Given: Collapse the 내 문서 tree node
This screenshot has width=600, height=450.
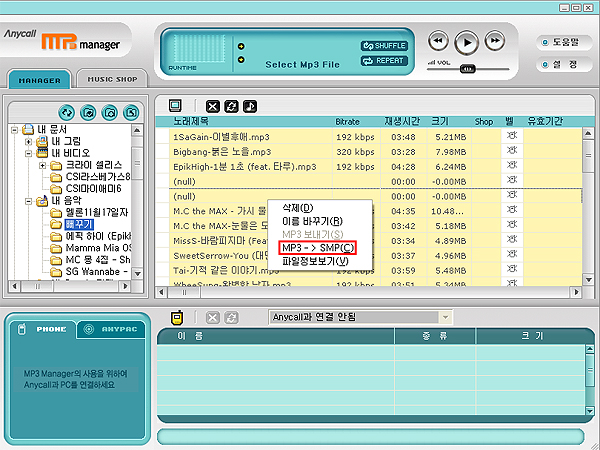Looking at the screenshot, I should tap(14, 130).
